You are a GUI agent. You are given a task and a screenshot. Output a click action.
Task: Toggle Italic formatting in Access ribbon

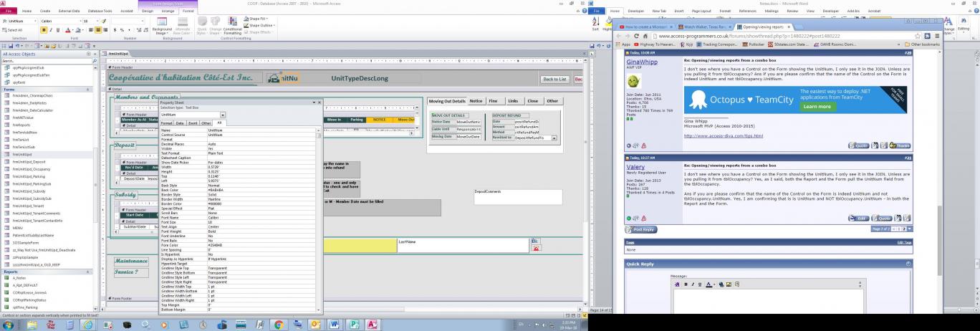pyautogui.click(x=49, y=30)
